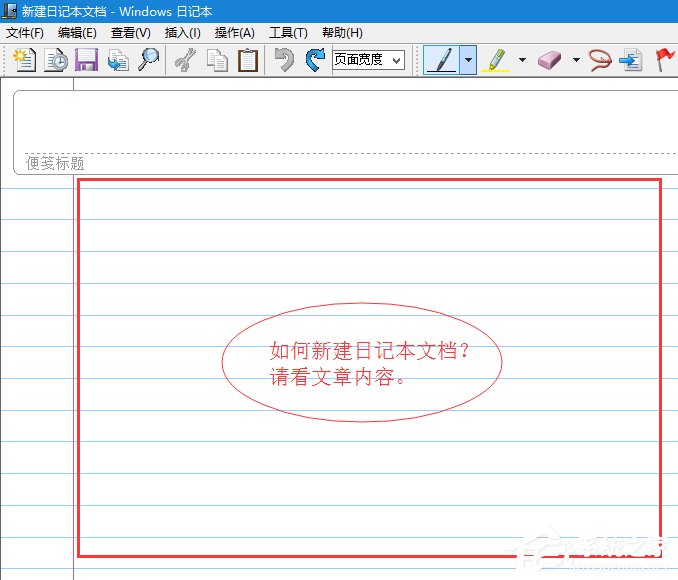Viewport: 678px width, 580px height.
Task: Open the 工具(T) menu
Action: [288, 33]
